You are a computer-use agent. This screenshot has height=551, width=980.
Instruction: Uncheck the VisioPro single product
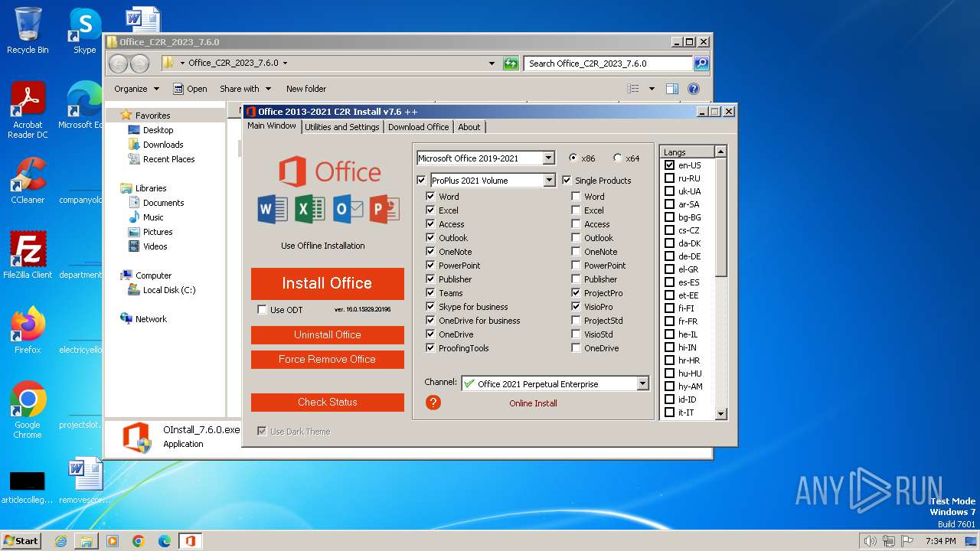pos(576,306)
